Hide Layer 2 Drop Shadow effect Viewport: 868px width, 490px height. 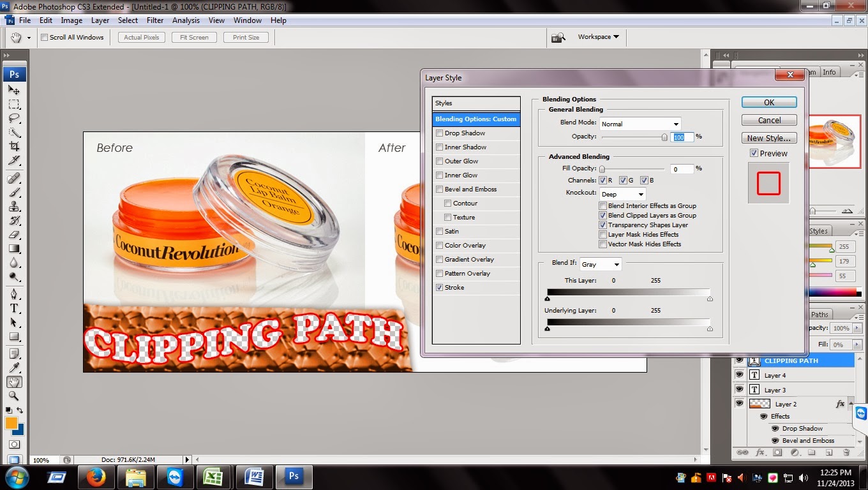tap(775, 429)
